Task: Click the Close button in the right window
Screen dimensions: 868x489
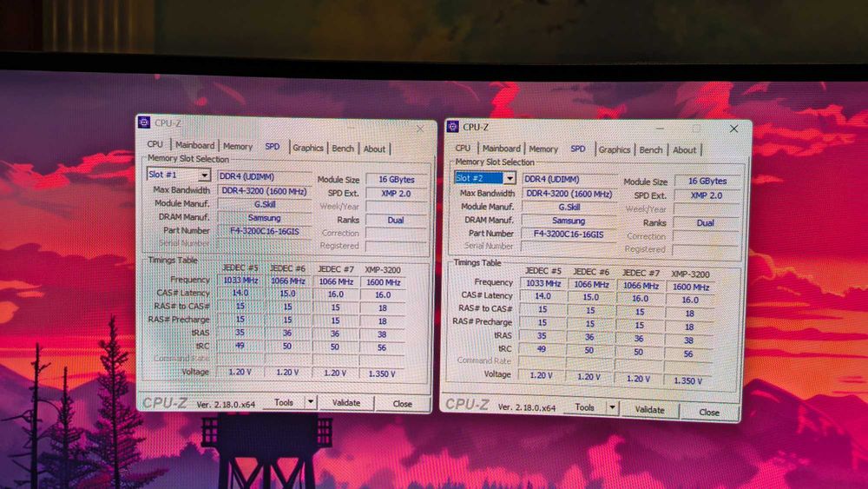Action: pos(709,412)
